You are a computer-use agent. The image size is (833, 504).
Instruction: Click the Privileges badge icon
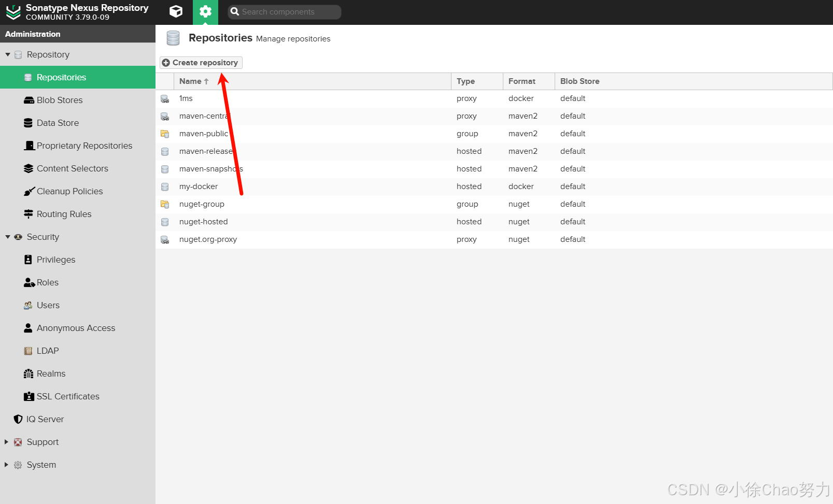pyautogui.click(x=28, y=260)
